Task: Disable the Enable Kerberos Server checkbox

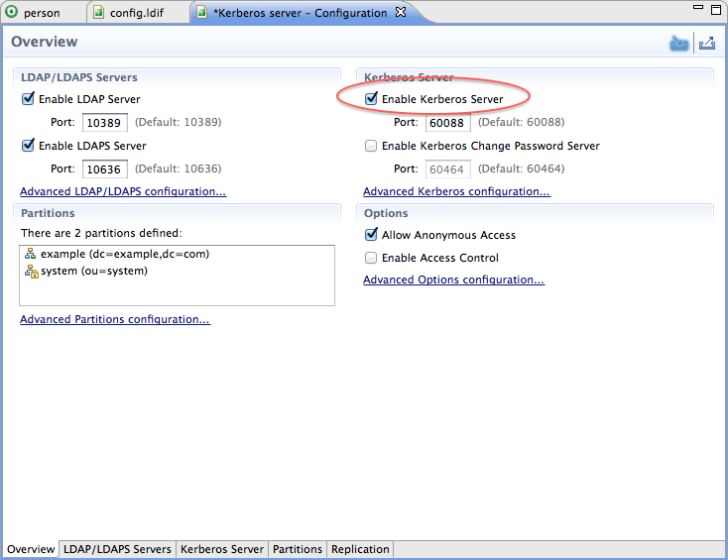Action: tap(371, 99)
